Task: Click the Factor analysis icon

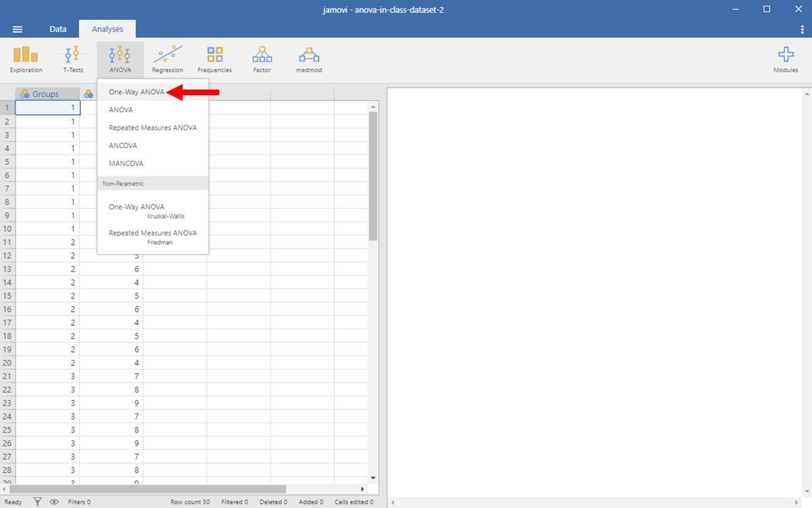Action: click(x=262, y=59)
